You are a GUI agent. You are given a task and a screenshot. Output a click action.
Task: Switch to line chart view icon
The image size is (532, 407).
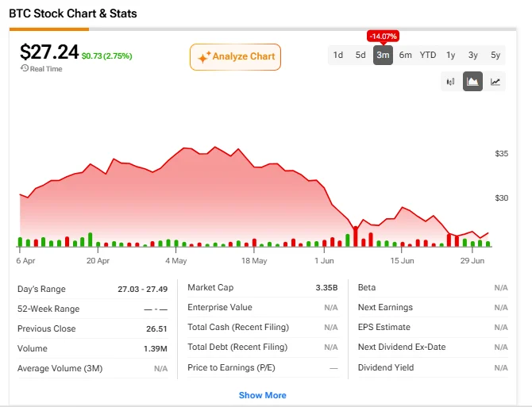[x=495, y=82]
